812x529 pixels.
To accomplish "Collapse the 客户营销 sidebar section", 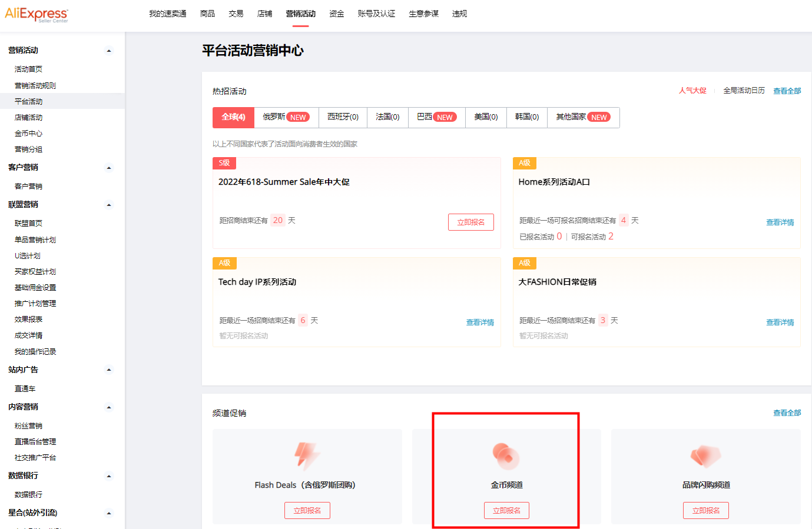I will (109, 168).
